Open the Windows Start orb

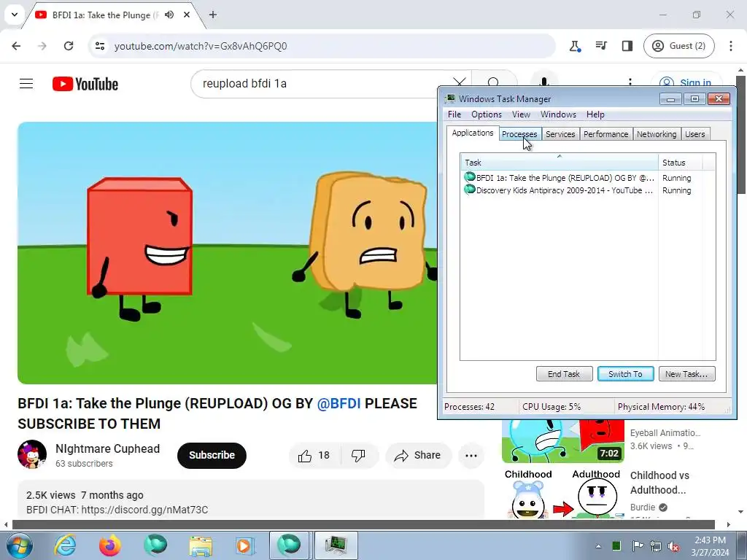tap(19, 545)
